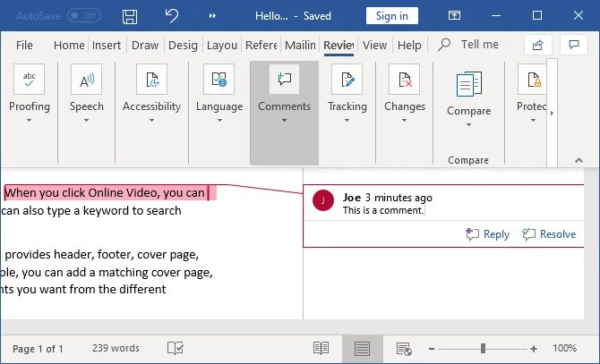The image size is (600, 364).
Task: Open the Language translate icon
Action: [x=219, y=79]
